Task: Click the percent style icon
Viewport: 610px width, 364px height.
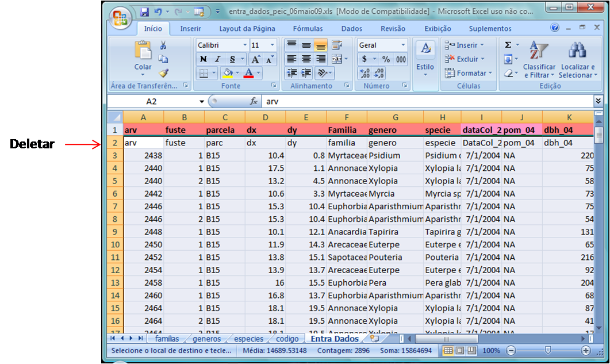Action: click(386, 59)
